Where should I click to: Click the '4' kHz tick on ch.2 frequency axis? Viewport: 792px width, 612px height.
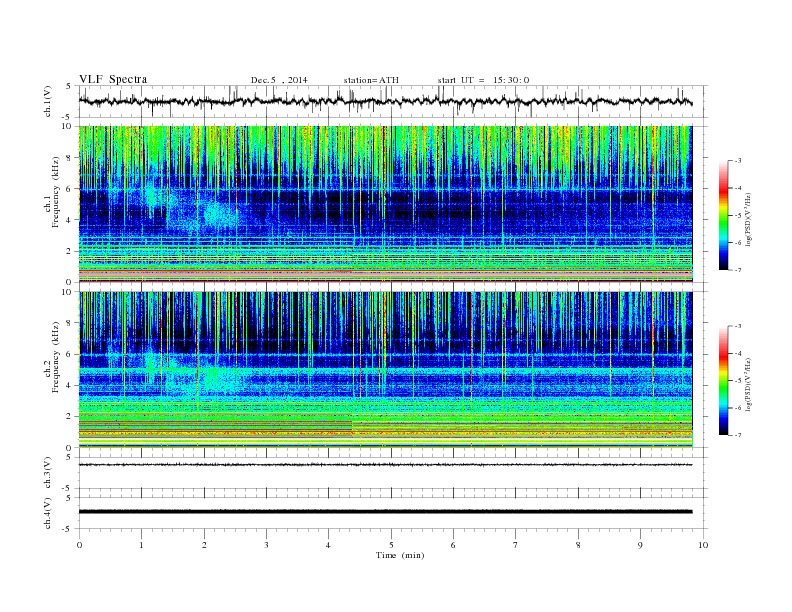tap(70, 386)
